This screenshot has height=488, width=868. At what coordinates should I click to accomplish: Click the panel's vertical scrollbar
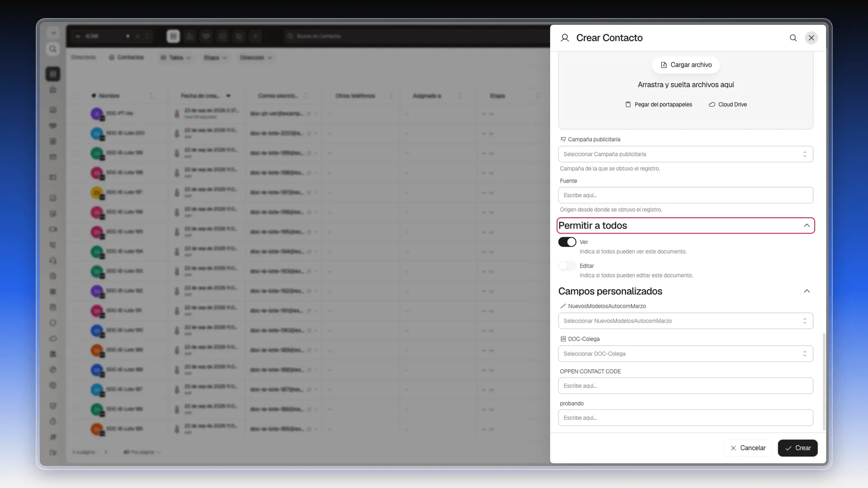tap(824, 382)
